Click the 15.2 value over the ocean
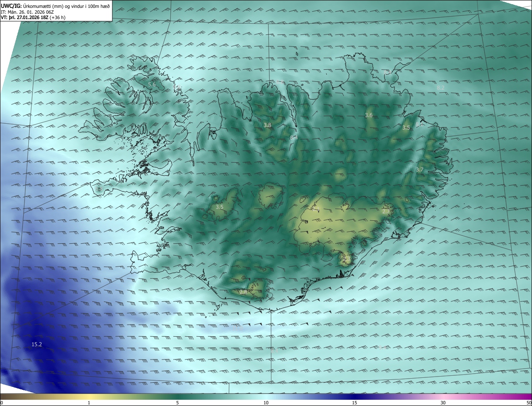 (37, 344)
